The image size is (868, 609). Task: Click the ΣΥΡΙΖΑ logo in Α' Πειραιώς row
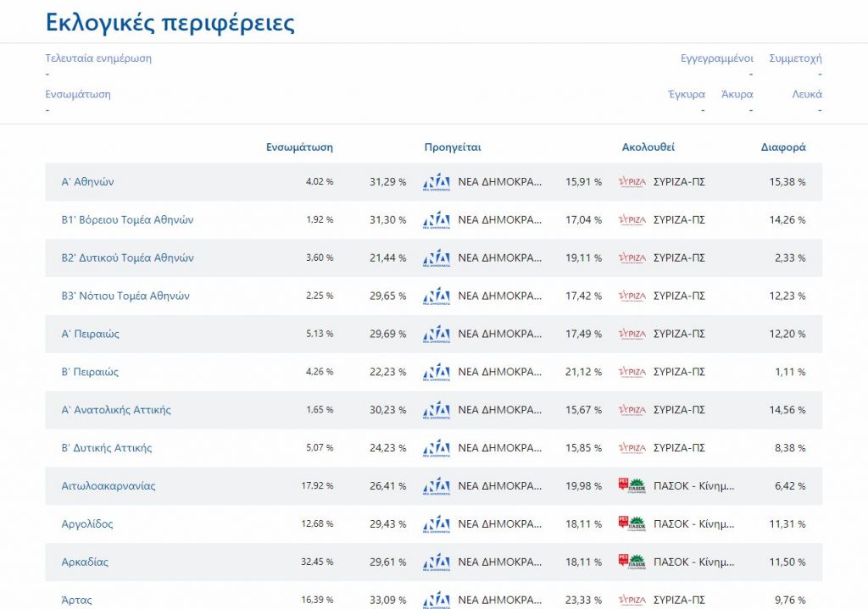pyautogui.click(x=632, y=334)
